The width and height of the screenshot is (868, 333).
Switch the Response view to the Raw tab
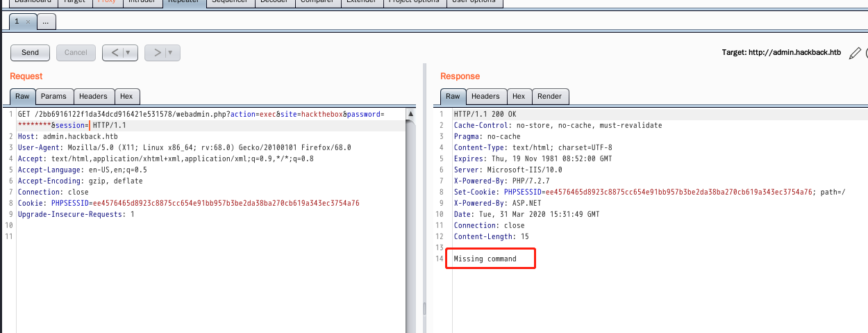453,97
